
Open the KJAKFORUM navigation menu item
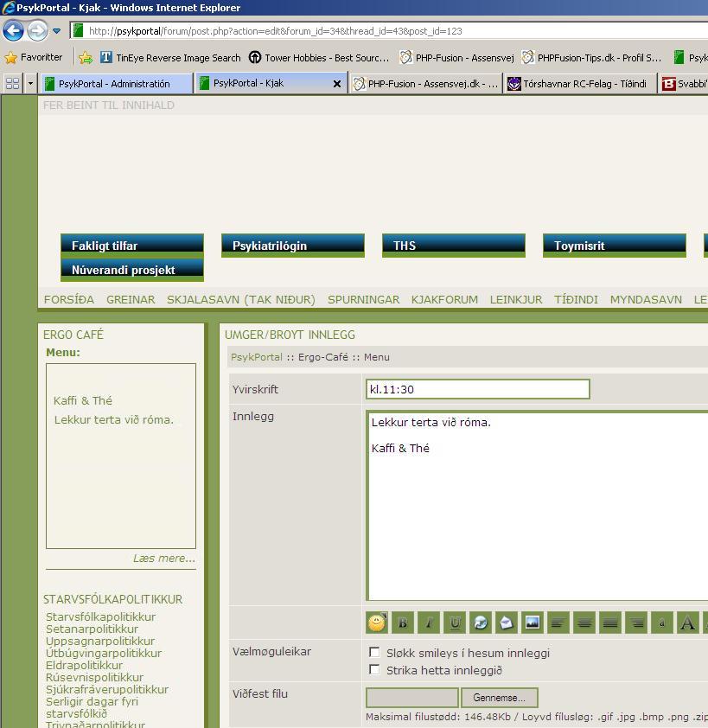pos(444,299)
